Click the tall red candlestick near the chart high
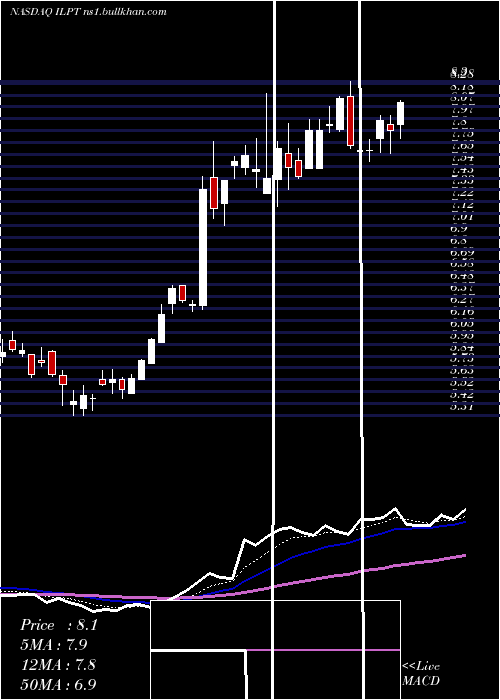The height and width of the screenshot is (700, 500). [x=350, y=121]
